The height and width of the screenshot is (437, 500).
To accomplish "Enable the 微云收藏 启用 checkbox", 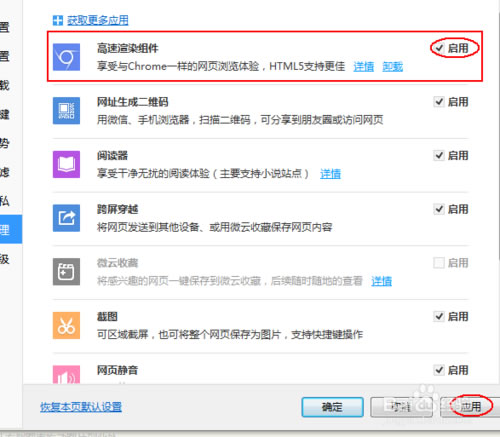I will (439, 263).
